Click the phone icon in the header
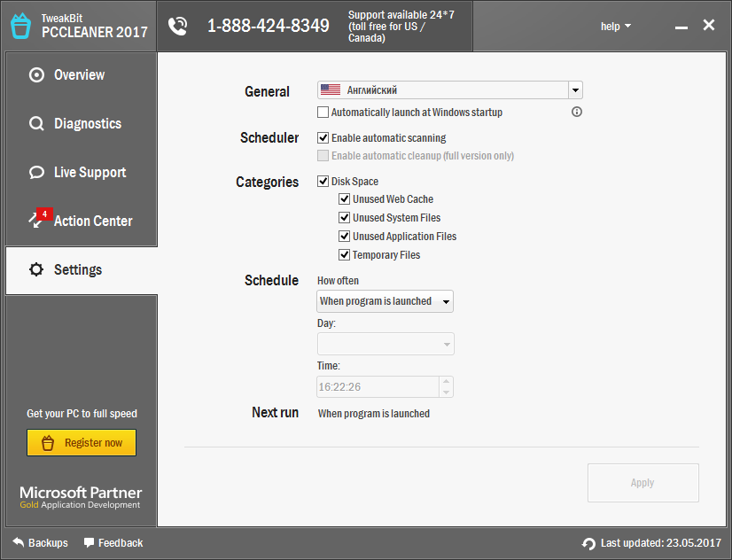The width and height of the screenshot is (732, 560). pyautogui.click(x=177, y=26)
